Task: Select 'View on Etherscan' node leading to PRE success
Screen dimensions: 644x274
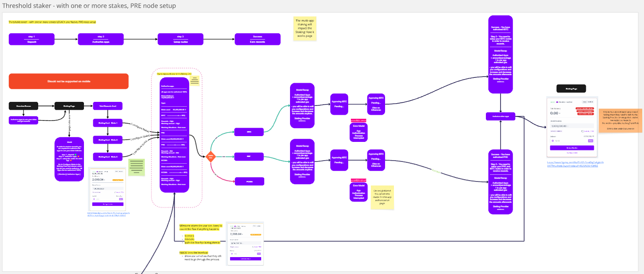Action: pos(376,160)
